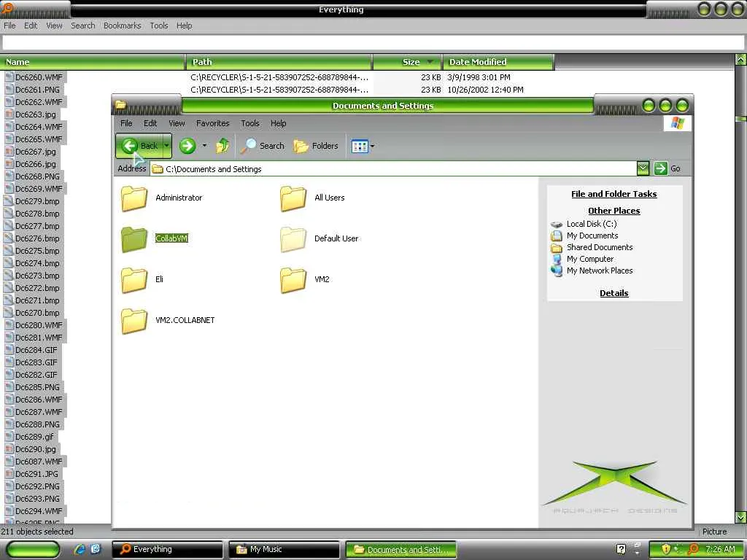Click the Windows flag logo in Explorer
747x560 pixels.
[678, 123]
